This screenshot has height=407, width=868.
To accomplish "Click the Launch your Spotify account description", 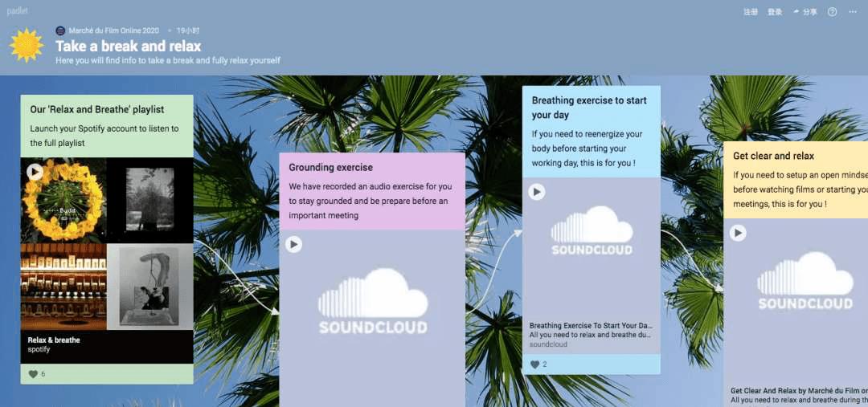I will [104, 136].
